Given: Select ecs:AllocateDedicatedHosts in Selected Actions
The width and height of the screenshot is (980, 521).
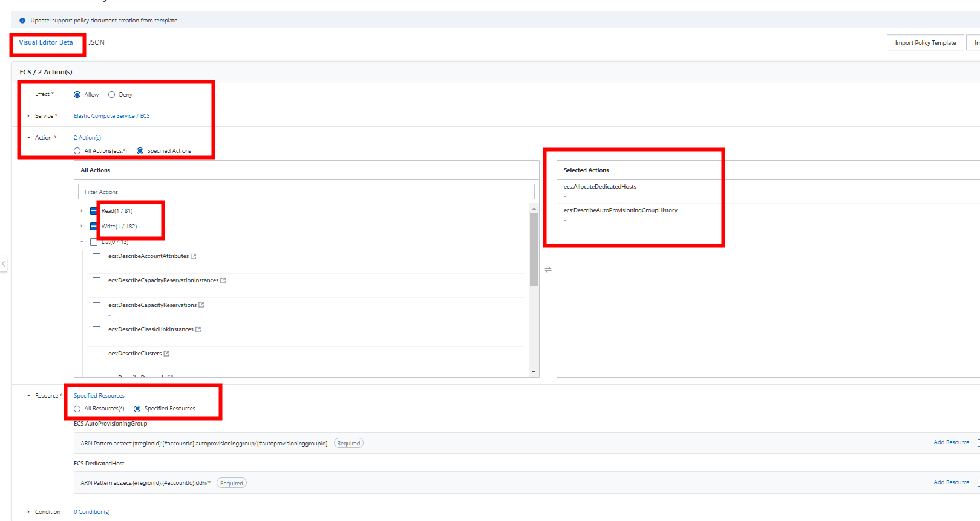Looking at the screenshot, I should click(600, 187).
